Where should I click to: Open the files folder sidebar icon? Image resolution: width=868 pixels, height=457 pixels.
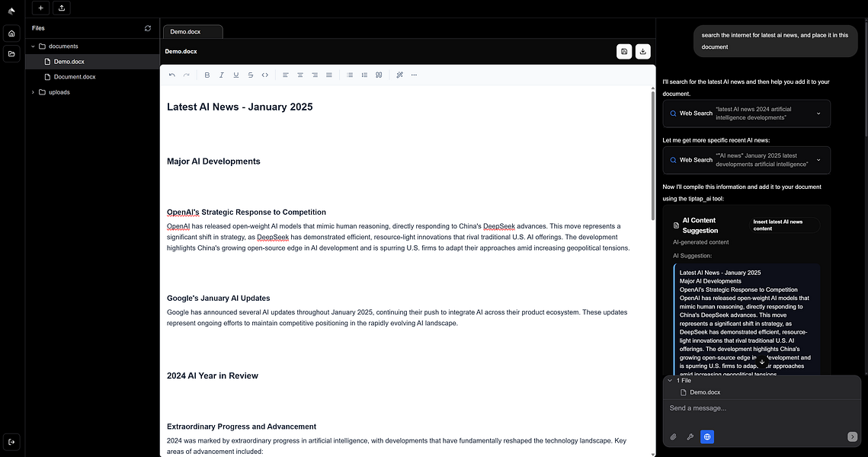pos(11,53)
